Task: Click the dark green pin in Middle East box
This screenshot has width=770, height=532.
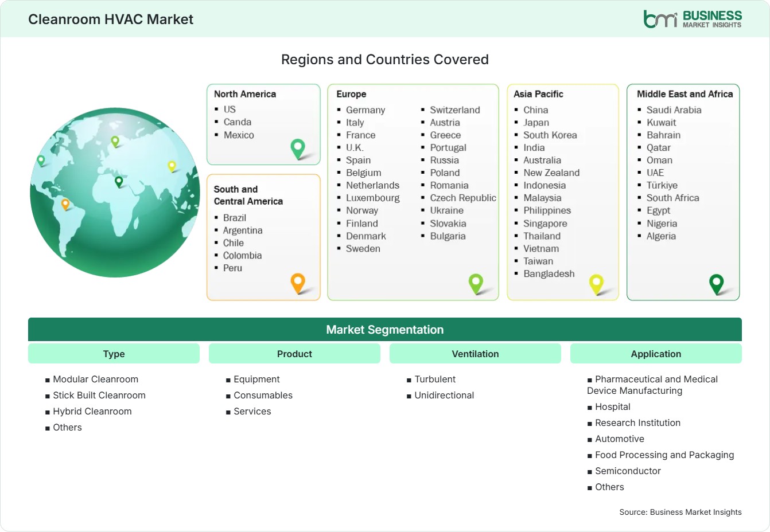Action: point(716,284)
